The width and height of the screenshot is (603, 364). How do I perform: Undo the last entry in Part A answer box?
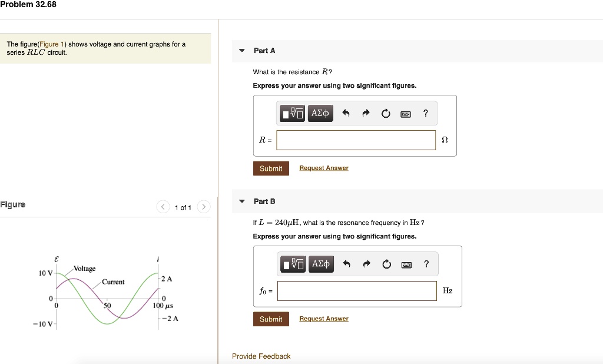click(x=346, y=113)
